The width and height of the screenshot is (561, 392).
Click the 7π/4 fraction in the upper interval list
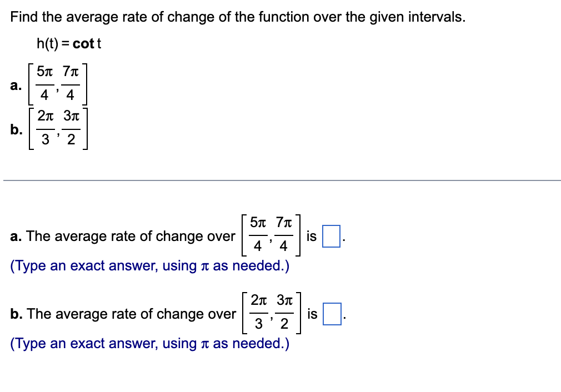[71, 83]
